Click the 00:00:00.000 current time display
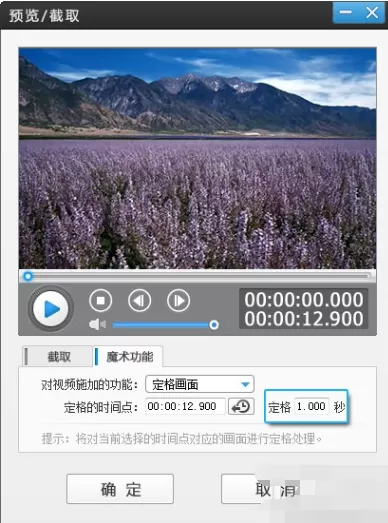The height and width of the screenshot is (523, 388). point(304,299)
